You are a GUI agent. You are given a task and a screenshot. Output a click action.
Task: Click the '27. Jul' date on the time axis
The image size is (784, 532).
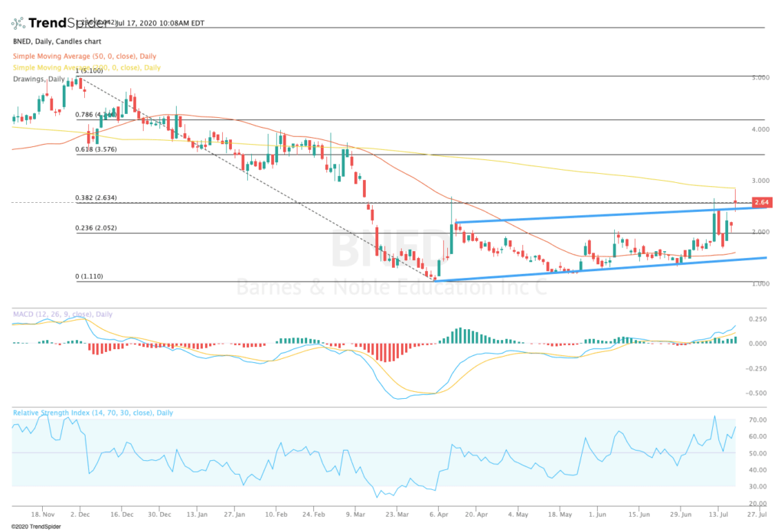(757, 514)
